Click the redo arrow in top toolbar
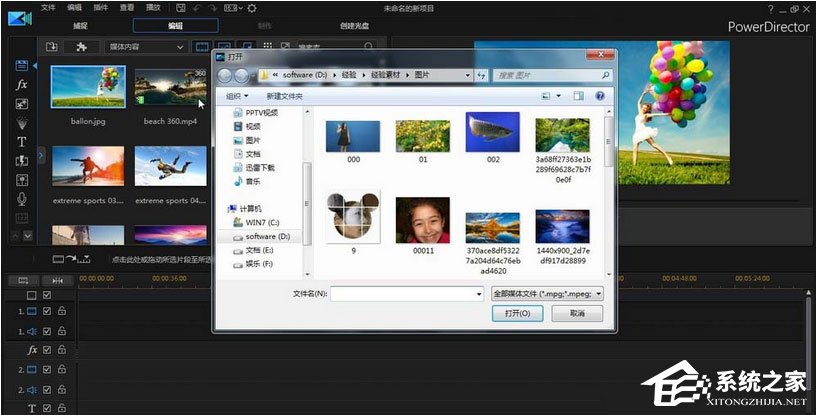Image resolution: width=816 pixels, height=415 pixels. (212, 8)
